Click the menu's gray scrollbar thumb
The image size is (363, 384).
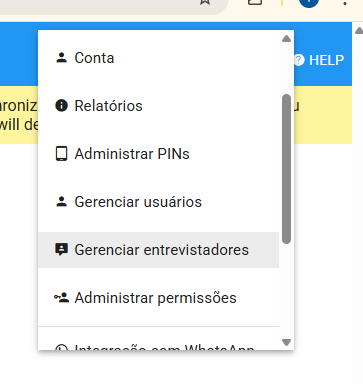286,169
